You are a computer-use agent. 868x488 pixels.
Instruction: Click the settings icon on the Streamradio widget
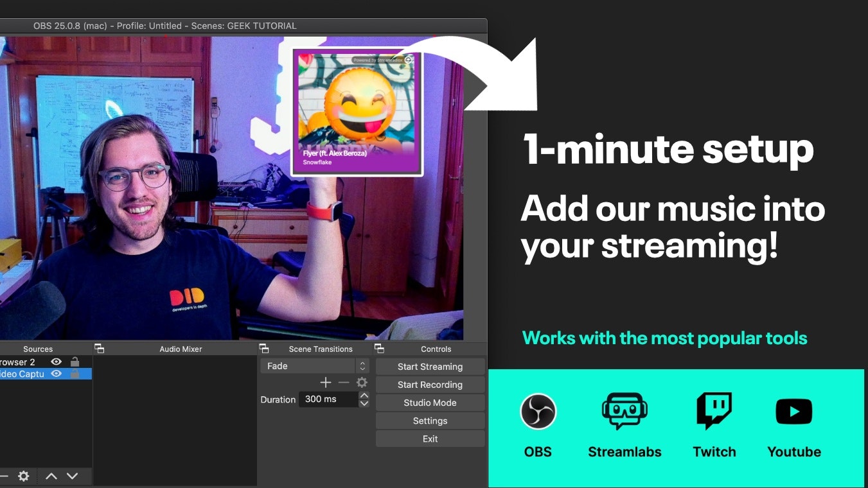pyautogui.click(x=407, y=58)
